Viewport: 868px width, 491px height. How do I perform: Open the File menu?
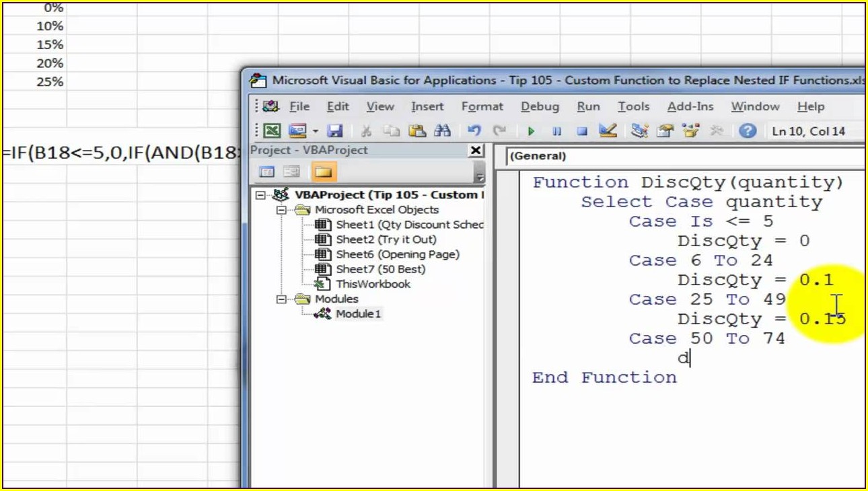[x=299, y=106]
